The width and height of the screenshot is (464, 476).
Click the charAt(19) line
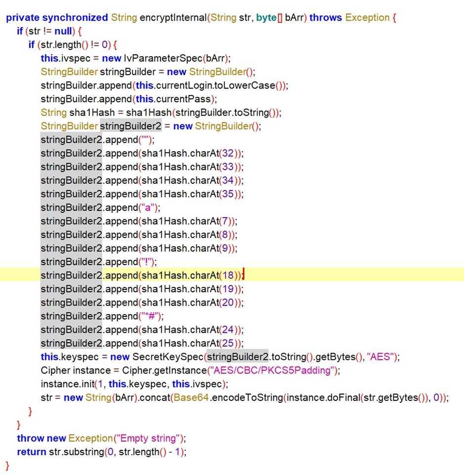pos(142,289)
